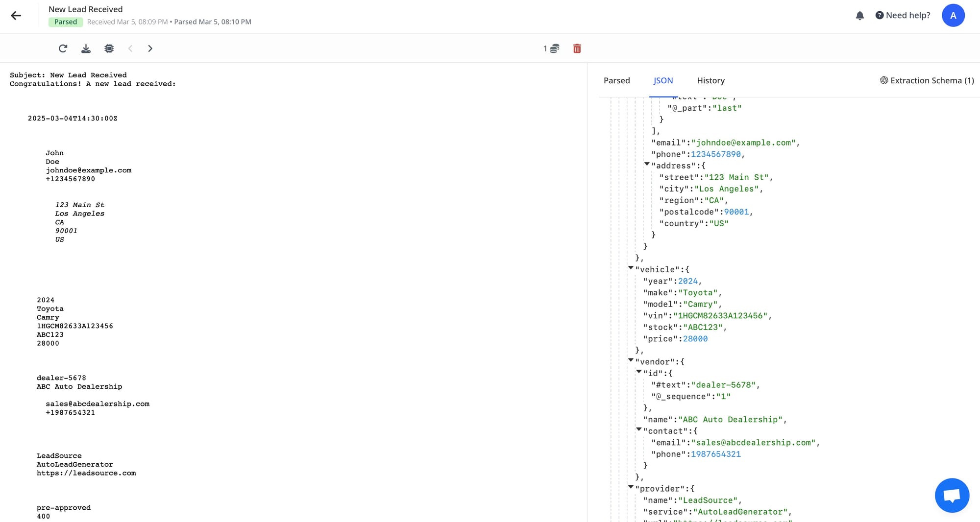Open the user account avatar menu
980x522 pixels.
pyautogui.click(x=953, y=16)
